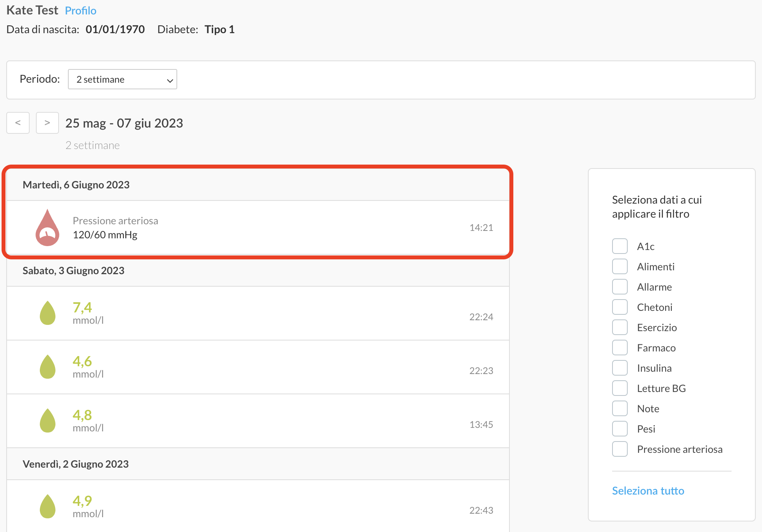Go to next period with the > arrow
Viewport: 762px width, 532px height.
47,123
